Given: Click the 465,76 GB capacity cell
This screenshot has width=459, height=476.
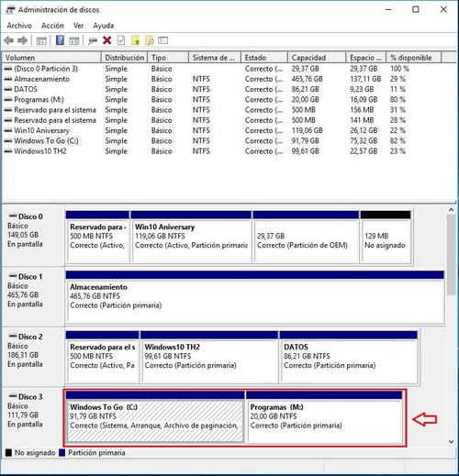Looking at the screenshot, I should 308,79.
